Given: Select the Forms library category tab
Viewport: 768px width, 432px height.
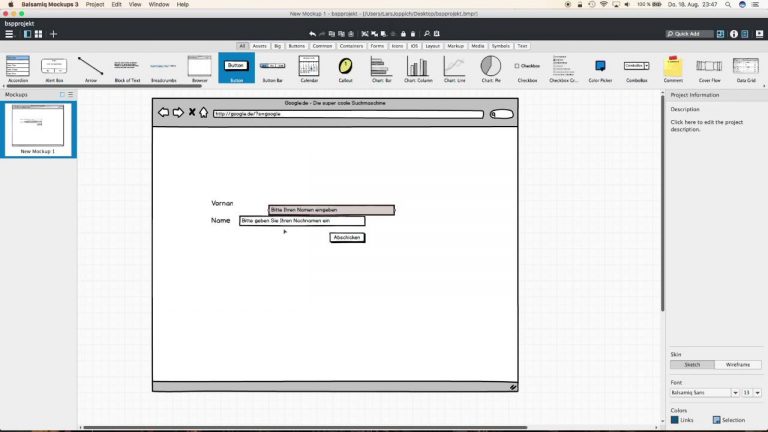Looking at the screenshot, I should click(x=377, y=46).
